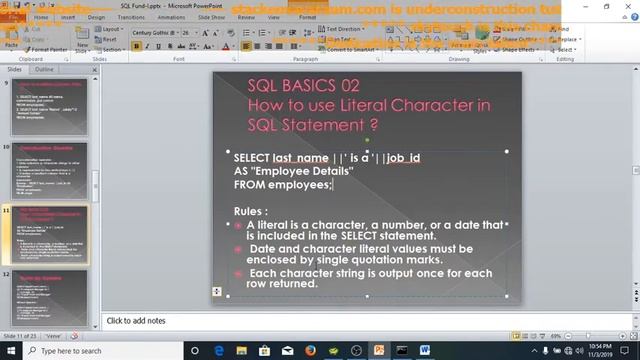This screenshot has width=640, height=360.
Task: Select slide 10 thumbnail
Action: [x=49, y=171]
